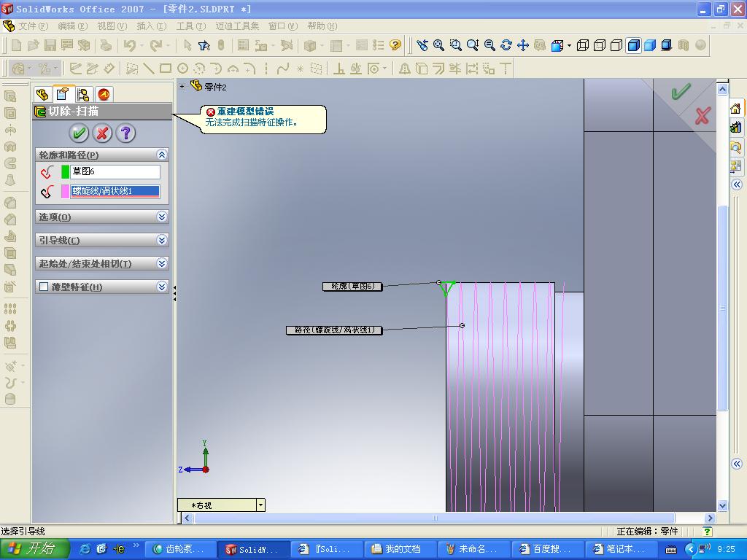Viewport: 747px width, 560px height.
Task: Click the horizontal scrollbar right arrow
Action: (x=711, y=518)
